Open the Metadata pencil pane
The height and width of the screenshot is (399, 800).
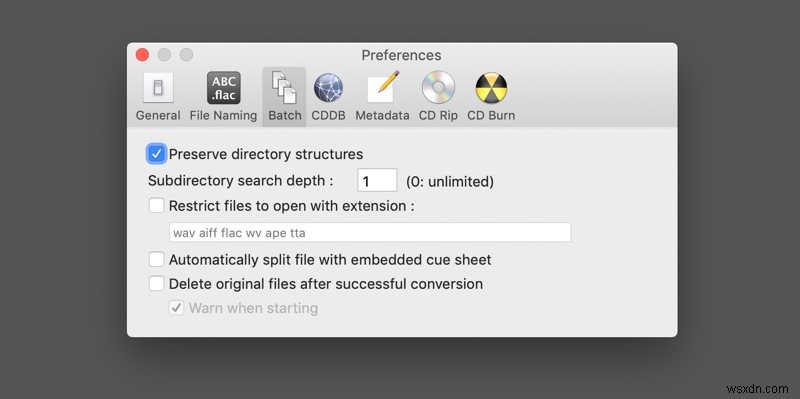[x=382, y=97]
